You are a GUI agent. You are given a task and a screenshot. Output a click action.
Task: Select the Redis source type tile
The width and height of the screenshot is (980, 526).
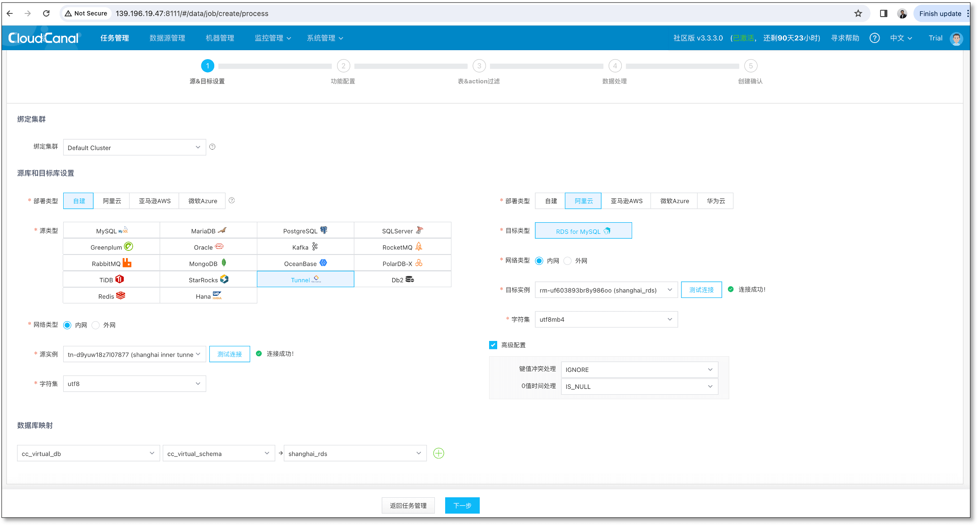click(111, 296)
